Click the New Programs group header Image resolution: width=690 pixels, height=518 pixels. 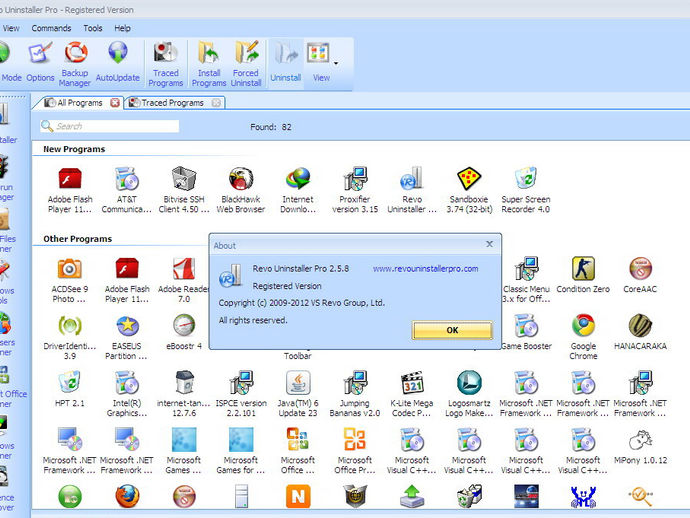pos(74,149)
